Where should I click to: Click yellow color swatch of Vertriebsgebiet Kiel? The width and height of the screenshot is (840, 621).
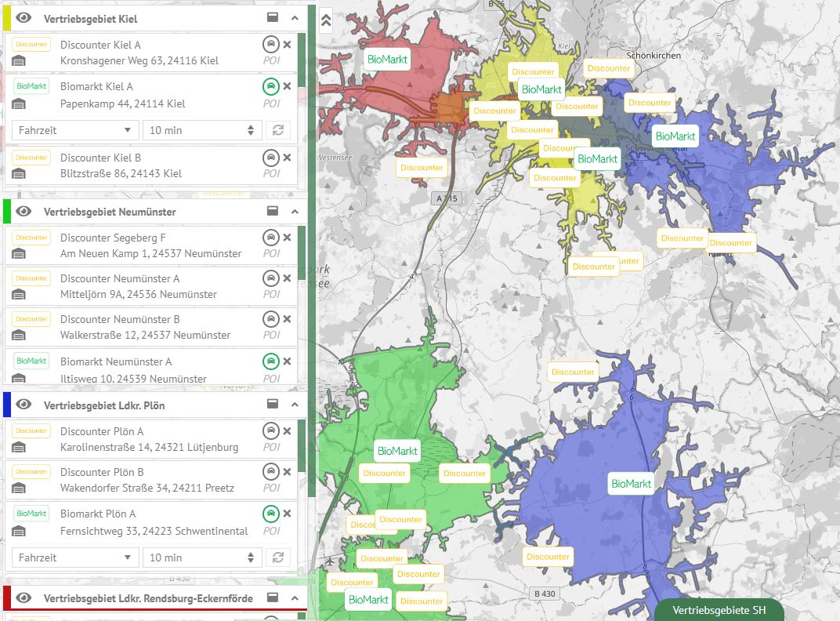point(7,18)
